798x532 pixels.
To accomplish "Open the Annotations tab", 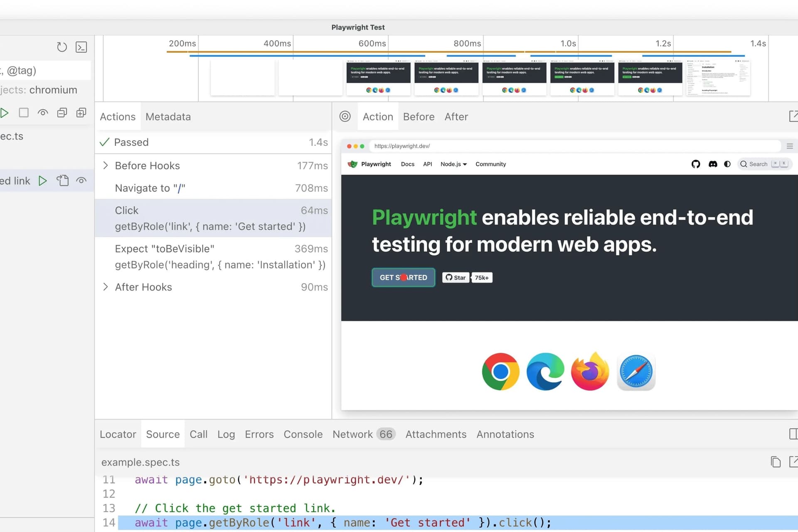I will coord(505,434).
